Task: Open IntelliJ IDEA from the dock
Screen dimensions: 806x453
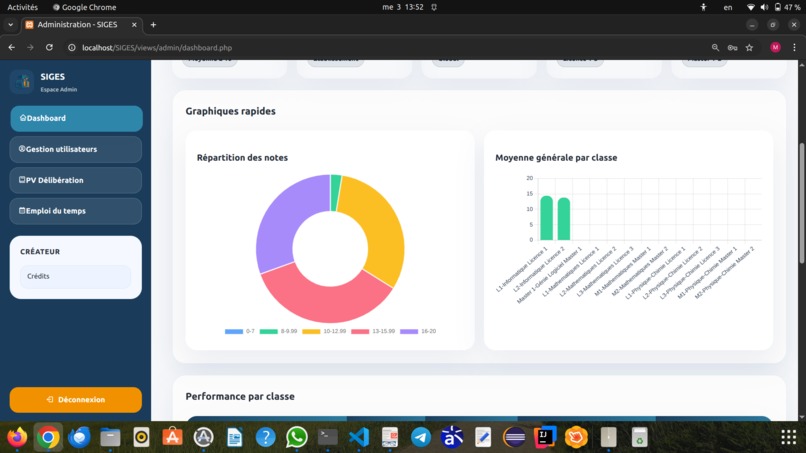Action: (x=545, y=438)
